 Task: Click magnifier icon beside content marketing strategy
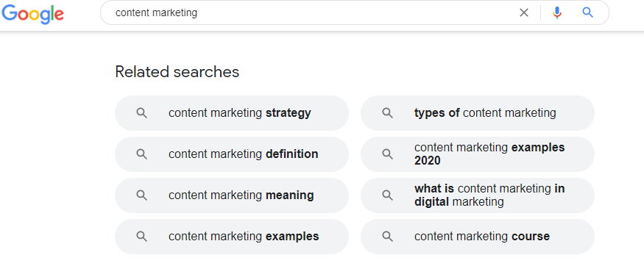click(142, 113)
